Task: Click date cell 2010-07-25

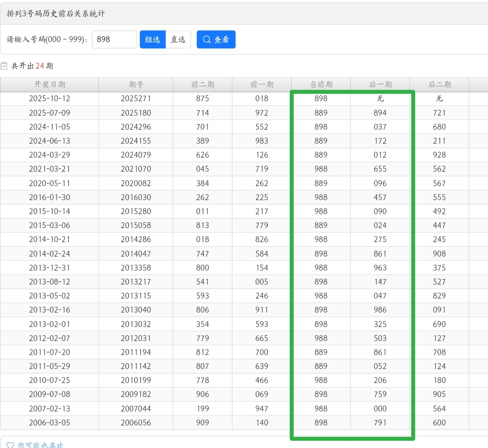Action: [x=50, y=380]
